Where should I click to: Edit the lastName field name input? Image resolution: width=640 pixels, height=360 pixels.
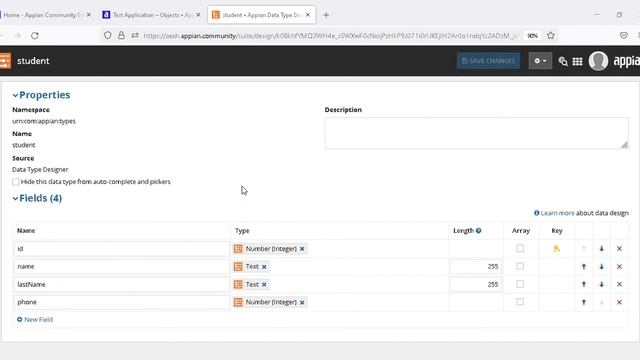pyautogui.click(x=121, y=284)
